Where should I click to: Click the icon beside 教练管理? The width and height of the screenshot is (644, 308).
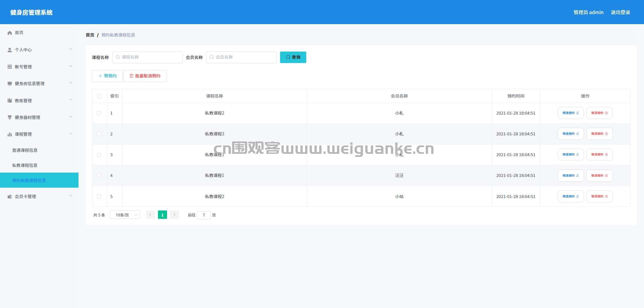pyautogui.click(x=10, y=101)
